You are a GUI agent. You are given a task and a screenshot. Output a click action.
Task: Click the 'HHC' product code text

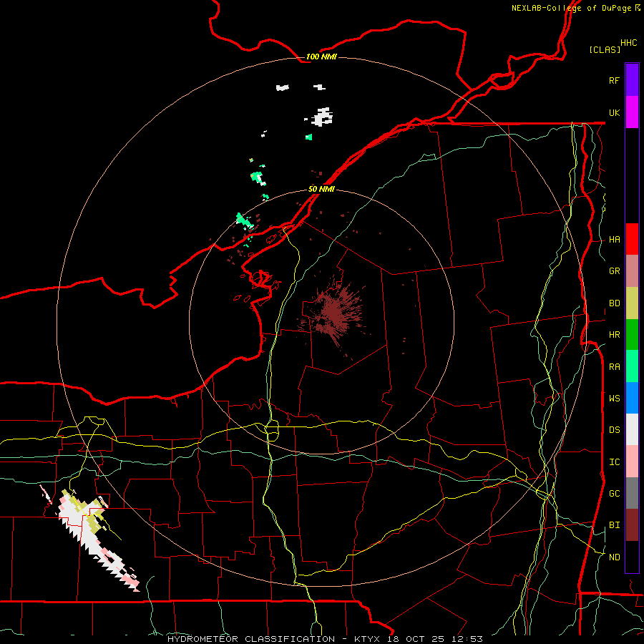tap(629, 43)
